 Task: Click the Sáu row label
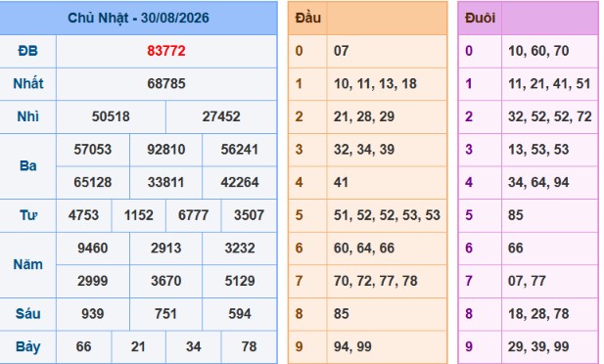pos(27,314)
